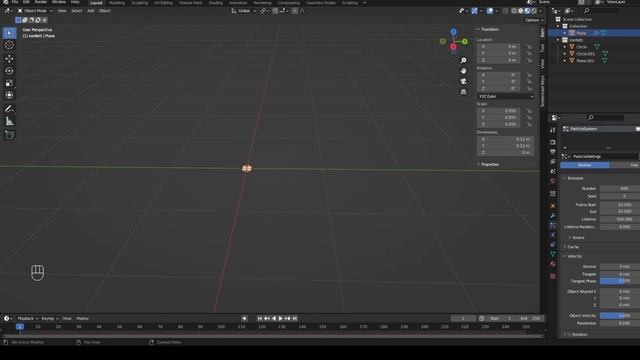Select the Cursor tool
The image size is (640, 360).
point(9,45)
